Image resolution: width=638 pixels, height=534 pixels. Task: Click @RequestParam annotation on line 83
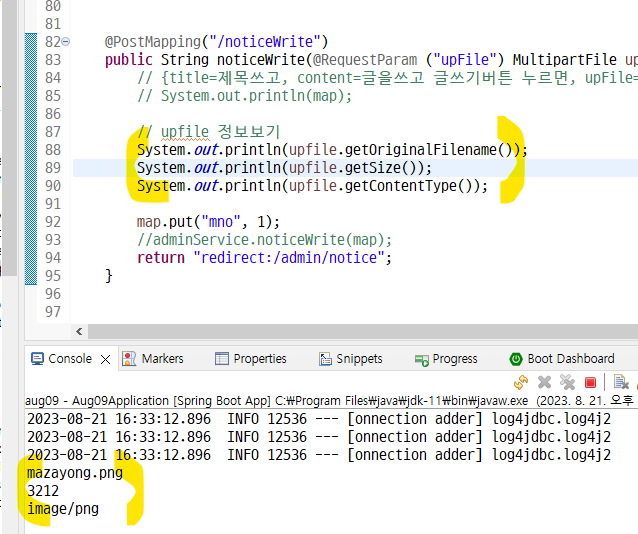click(365, 60)
